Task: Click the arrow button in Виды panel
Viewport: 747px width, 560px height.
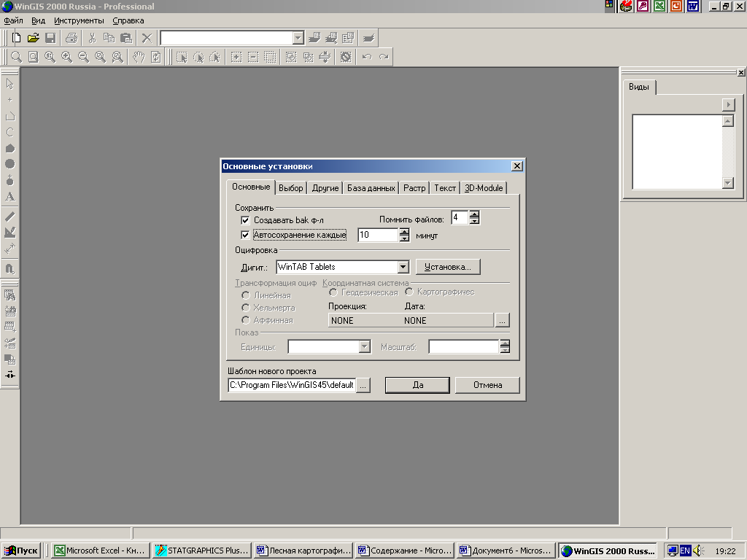Action: click(x=728, y=104)
